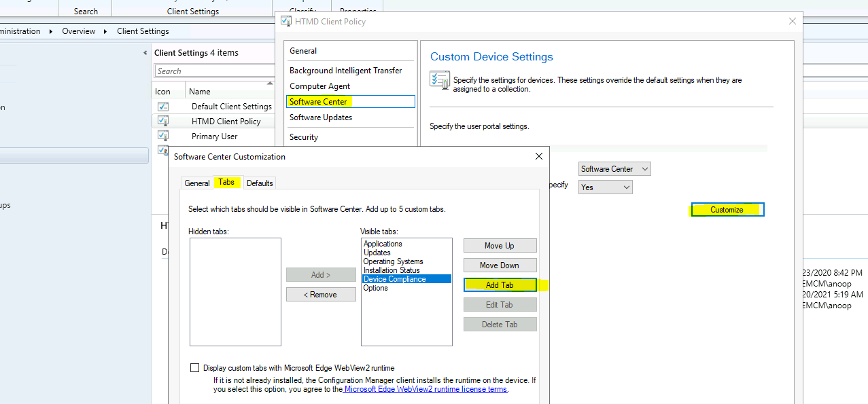Image resolution: width=868 pixels, height=404 pixels.
Task: Open the Software Center portal dropdown
Action: [614, 169]
